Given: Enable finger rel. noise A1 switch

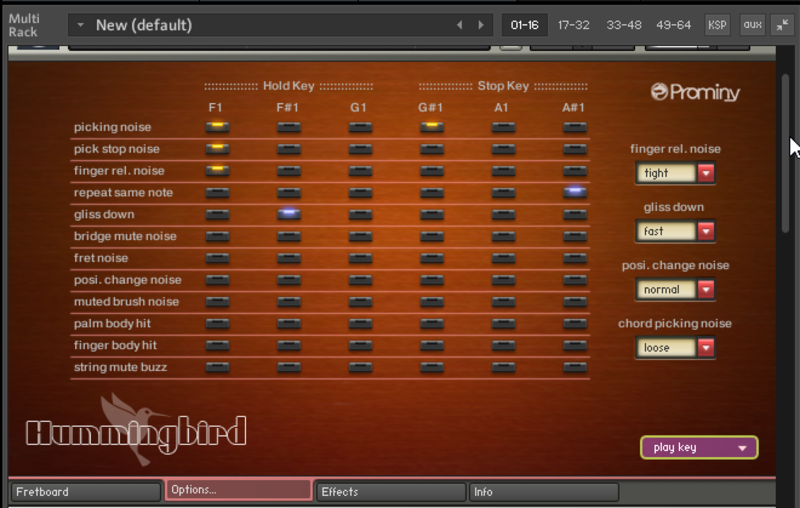Looking at the screenshot, I should [x=503, y=170].
